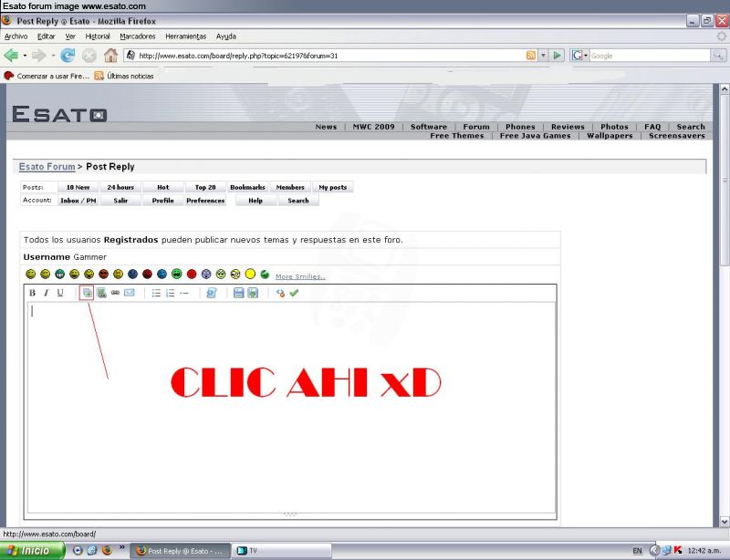Click the red Kaspersky K tray icon
The image size is (730, 560).
(678, 551)
